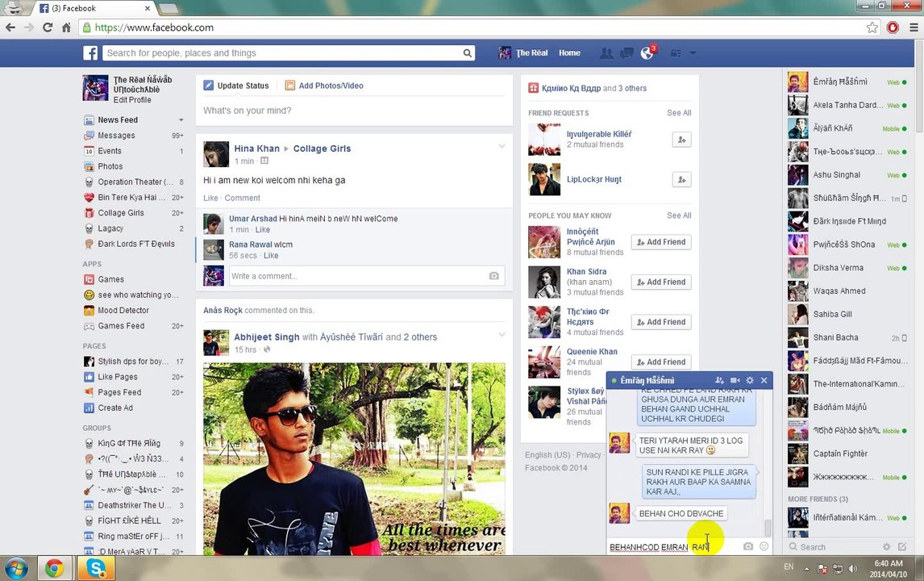Viewport: 924px width, 581px height.
Task: Click chat sidebar Search field
Action: (x=833, y=547)
